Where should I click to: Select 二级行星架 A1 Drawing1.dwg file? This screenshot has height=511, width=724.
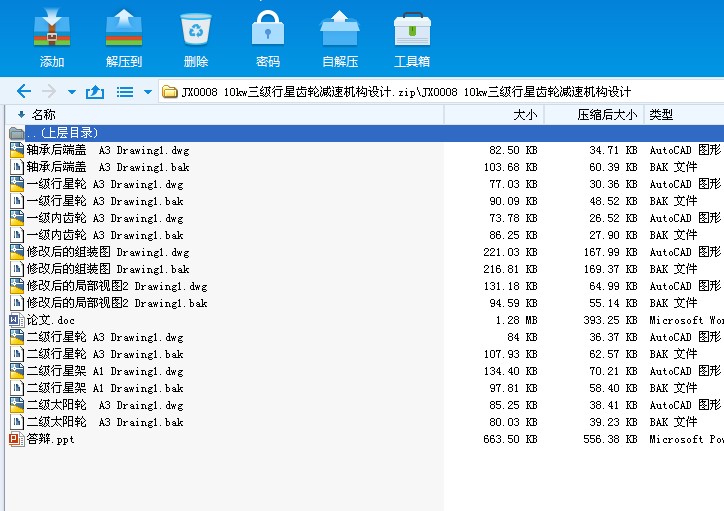coord(105,371)
